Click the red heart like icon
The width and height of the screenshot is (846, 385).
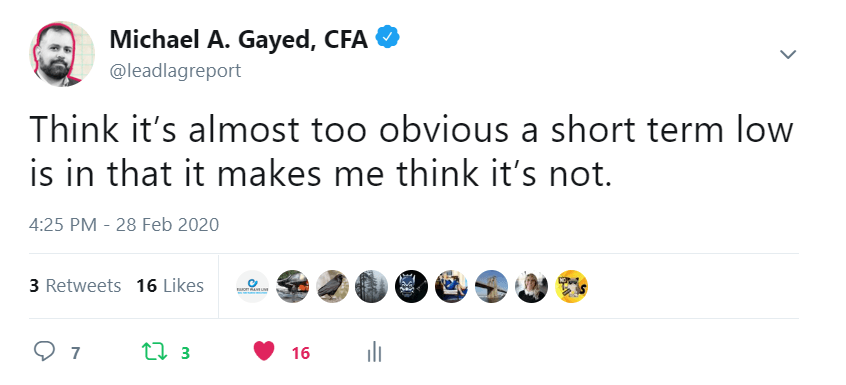[264, 352]
